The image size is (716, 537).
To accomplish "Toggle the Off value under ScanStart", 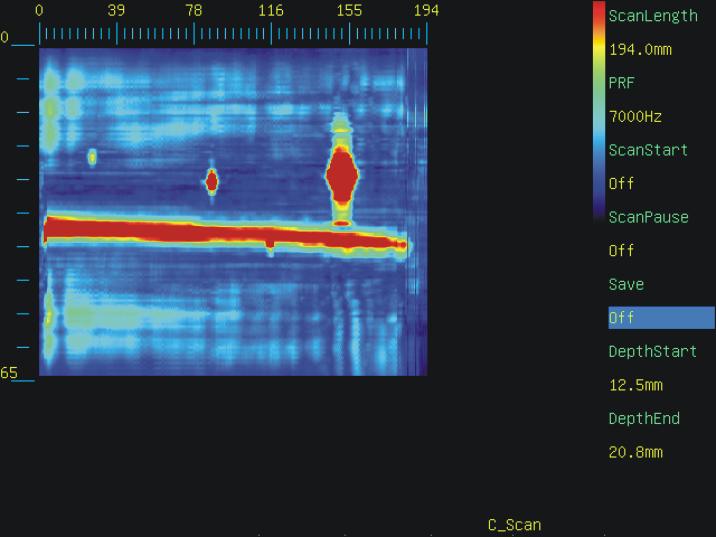I will (621, 184).
